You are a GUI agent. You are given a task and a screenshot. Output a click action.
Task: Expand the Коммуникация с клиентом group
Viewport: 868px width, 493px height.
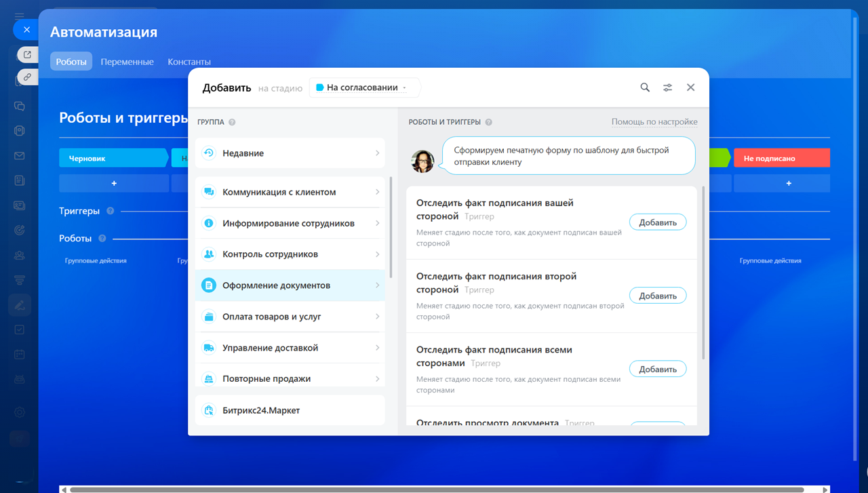pyautogui.click(x=290, y=192)
